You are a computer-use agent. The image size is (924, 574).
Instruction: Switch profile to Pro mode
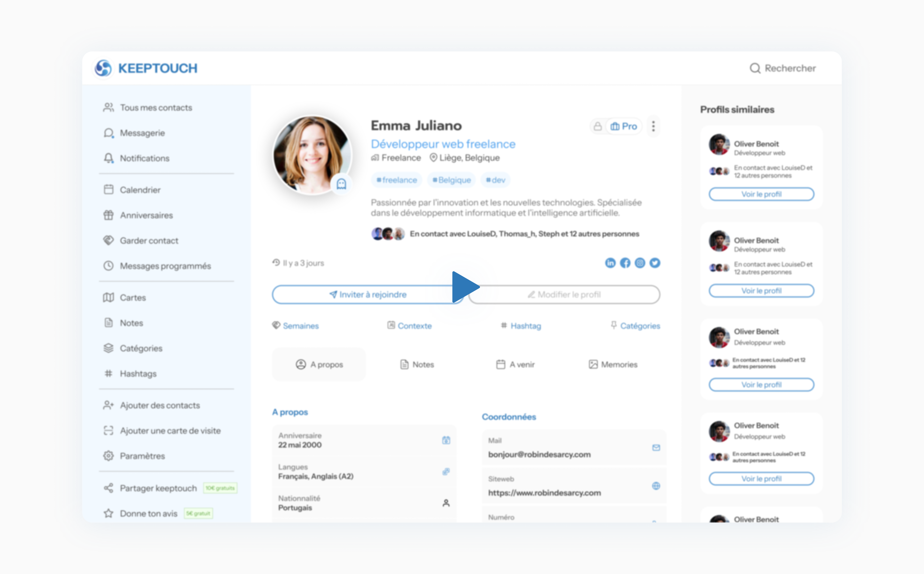[x=624, y=126]
